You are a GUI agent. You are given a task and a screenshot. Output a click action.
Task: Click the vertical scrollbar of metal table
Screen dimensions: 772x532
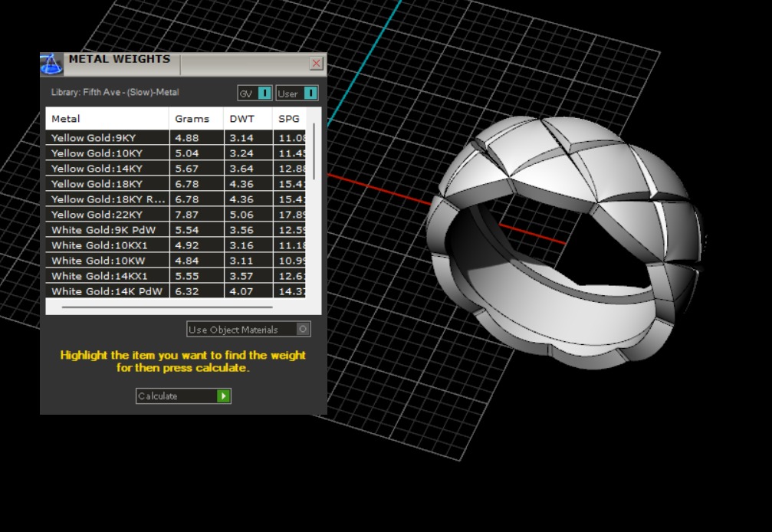[314, 152]
